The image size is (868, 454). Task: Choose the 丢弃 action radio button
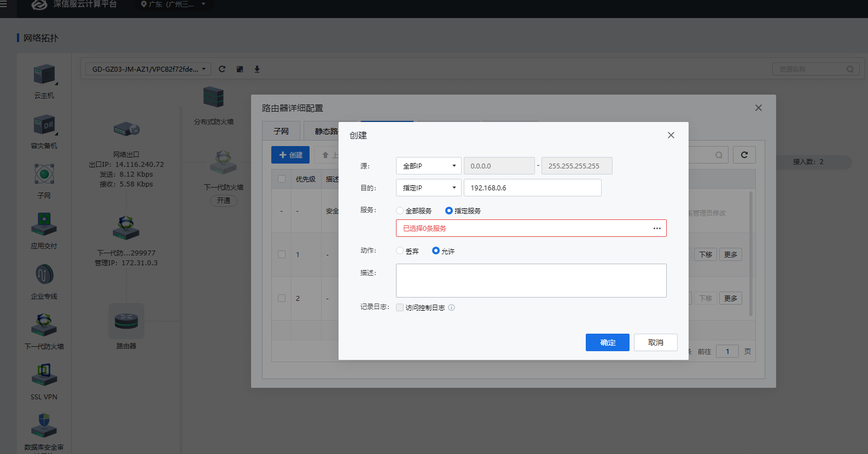[400, 251]
